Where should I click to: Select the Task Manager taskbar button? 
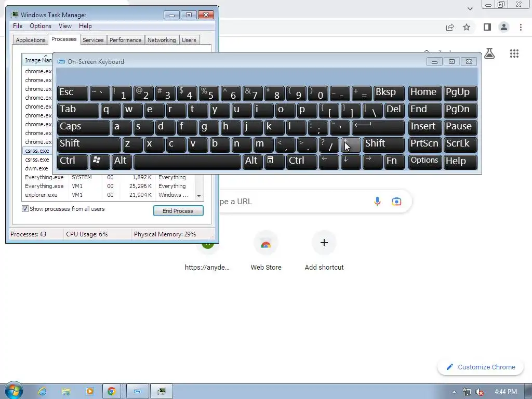(x=162, y=392)
